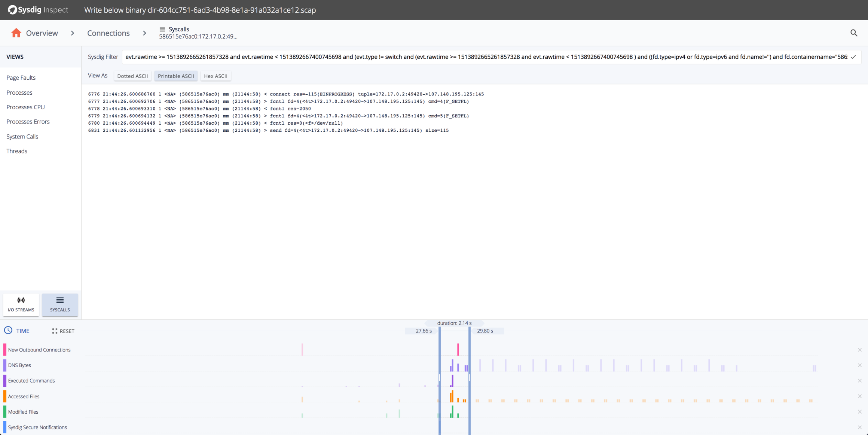Remove Executed Commands timeline row
This screenshot has height=435, width=868.
(x=860, y=381)
